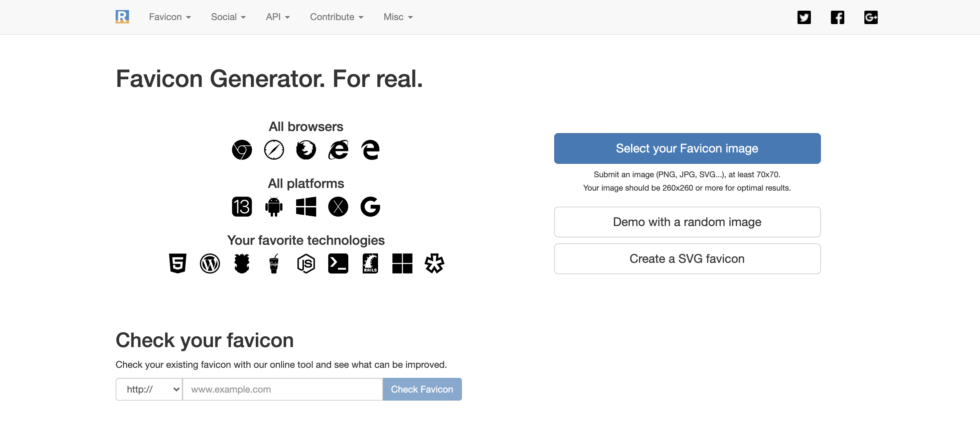Click the 'Check your favicon' heading

click(x=205, y=340)
